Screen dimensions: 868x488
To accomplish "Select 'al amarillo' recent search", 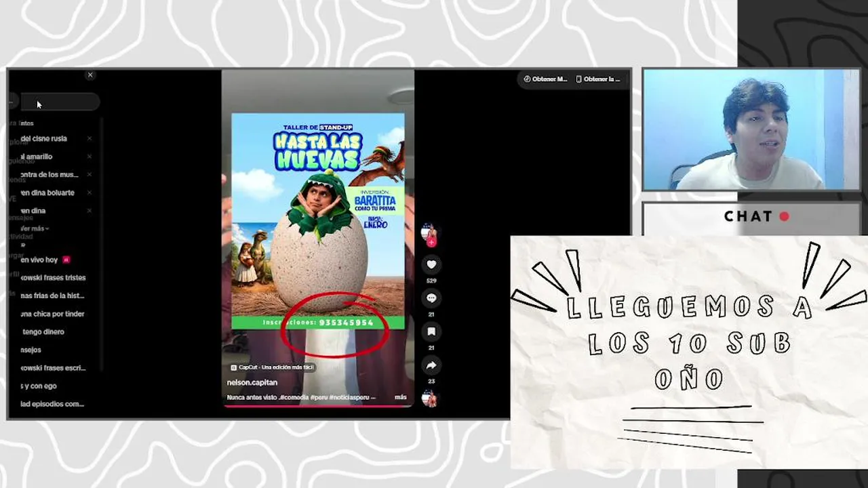I will point(37,157).
